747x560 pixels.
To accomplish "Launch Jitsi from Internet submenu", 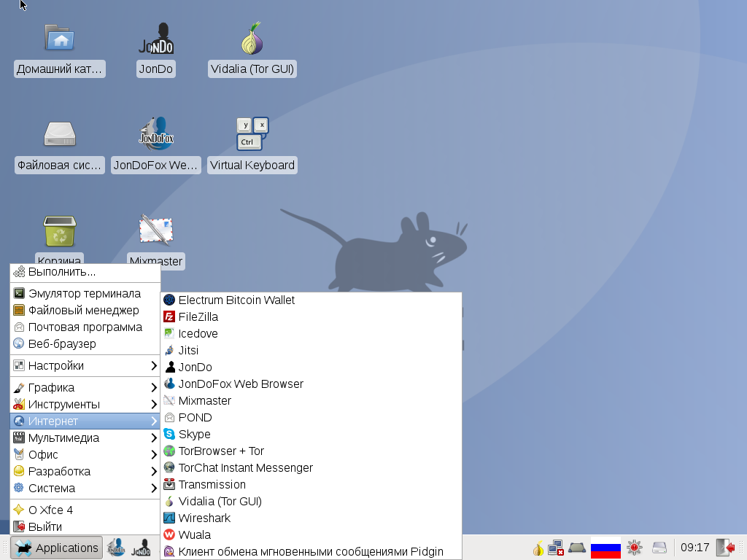I will (311, 351).
